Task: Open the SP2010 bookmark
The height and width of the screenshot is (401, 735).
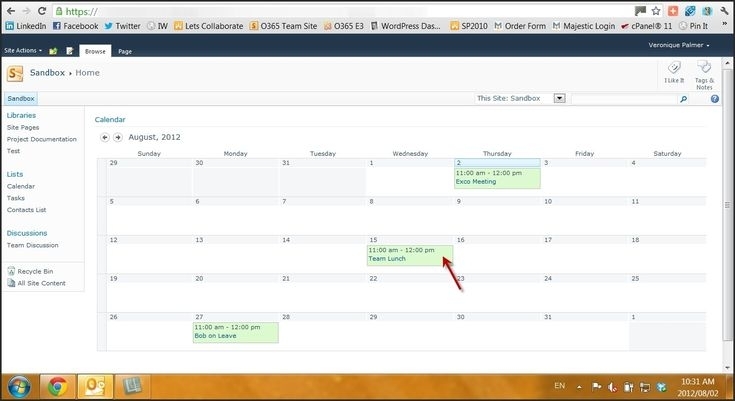Action: tap(469, 26)
